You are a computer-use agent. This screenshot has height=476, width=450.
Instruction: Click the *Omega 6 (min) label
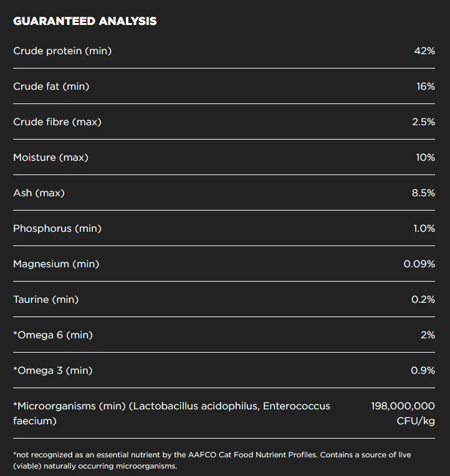[x=53, y=335]
